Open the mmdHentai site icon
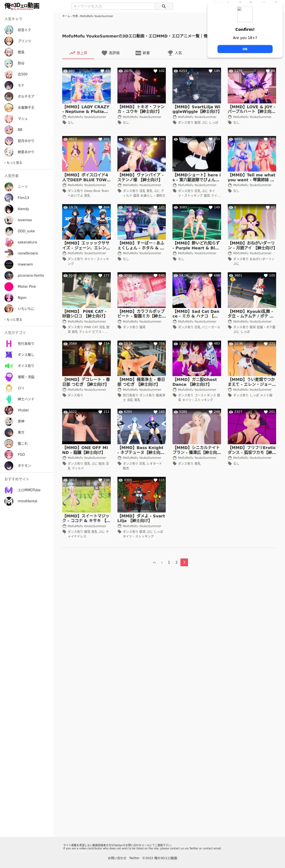 pyautogui.click(x=9, y=501)
